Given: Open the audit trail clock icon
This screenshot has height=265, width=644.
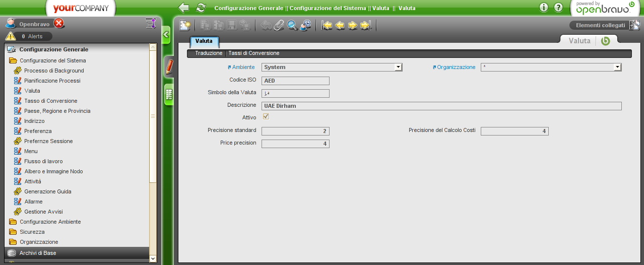Looking at the screenshot, I should coord(305,25).
